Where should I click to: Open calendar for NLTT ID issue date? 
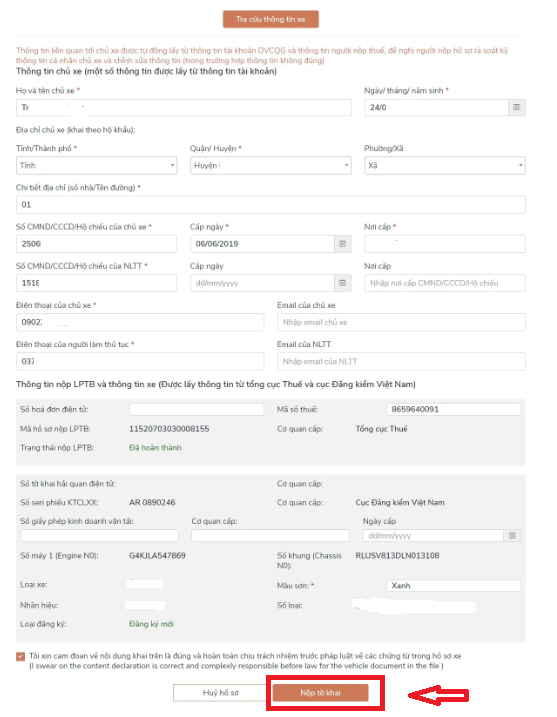(343, 283)
